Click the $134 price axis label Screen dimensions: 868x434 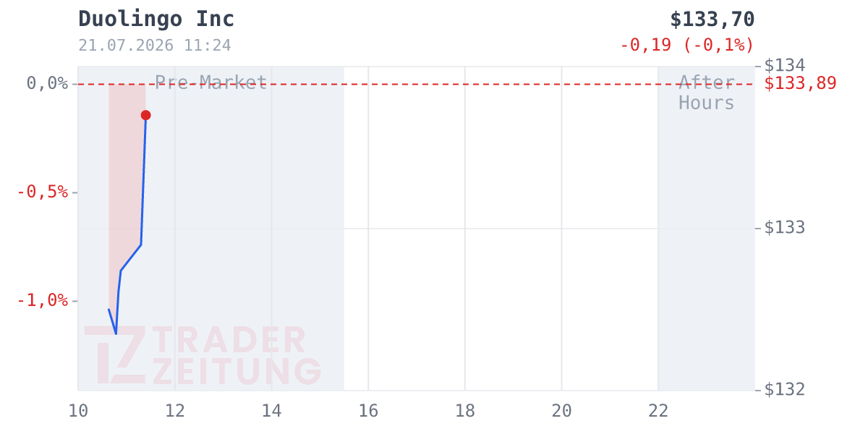coord(785,66)
